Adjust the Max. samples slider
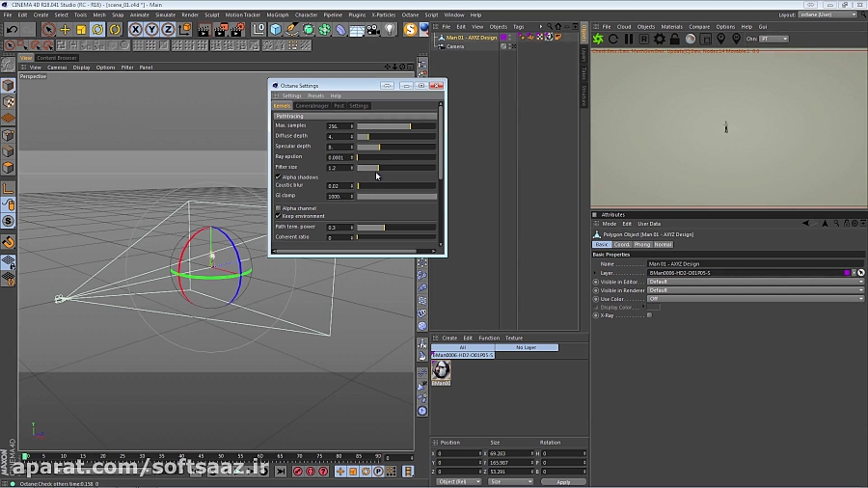Viewport: 868px width, 488px height. [x=396, y=126]
